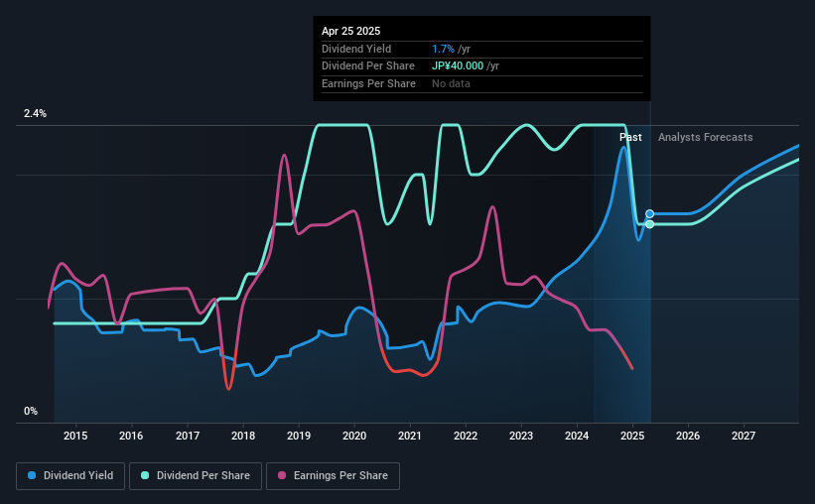
Task: Click the 2018 x-axis year label
Action: (243, 436)
